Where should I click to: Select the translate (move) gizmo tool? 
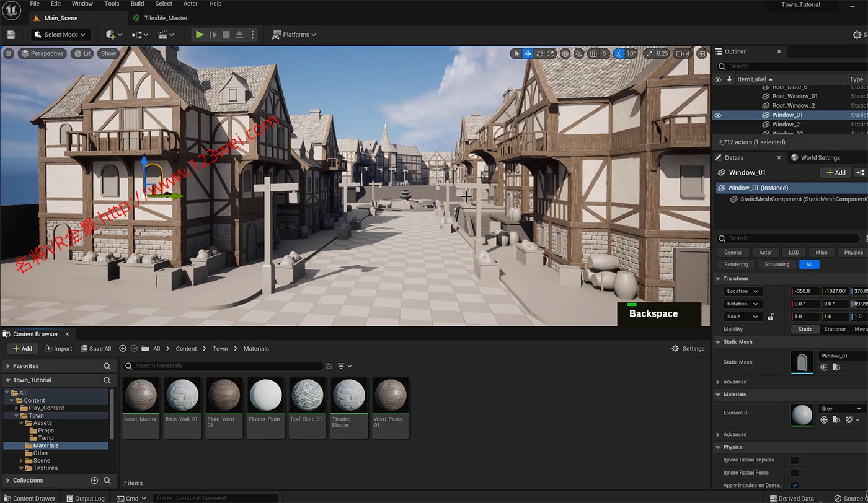(528, 54)
